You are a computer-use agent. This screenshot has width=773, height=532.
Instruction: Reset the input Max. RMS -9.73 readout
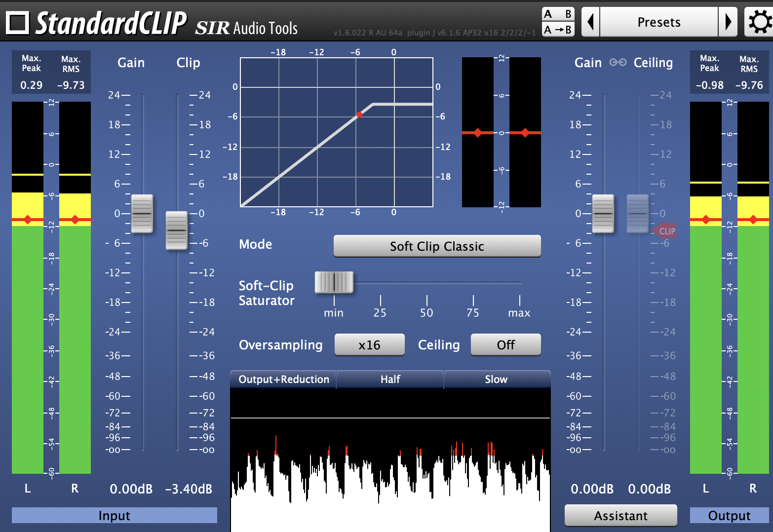[71, 85]
